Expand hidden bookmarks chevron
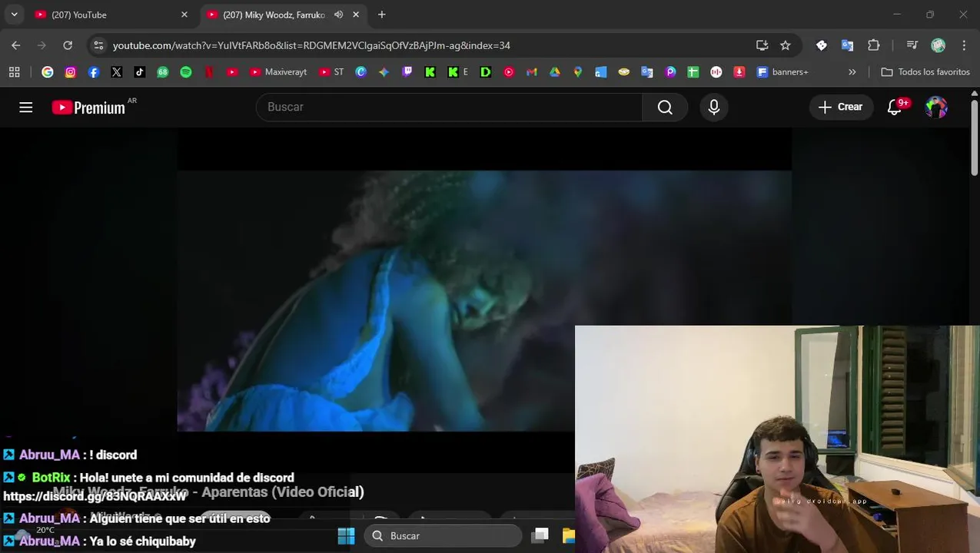The height and width of the screenshot is (553, 980). coord(852,72)
